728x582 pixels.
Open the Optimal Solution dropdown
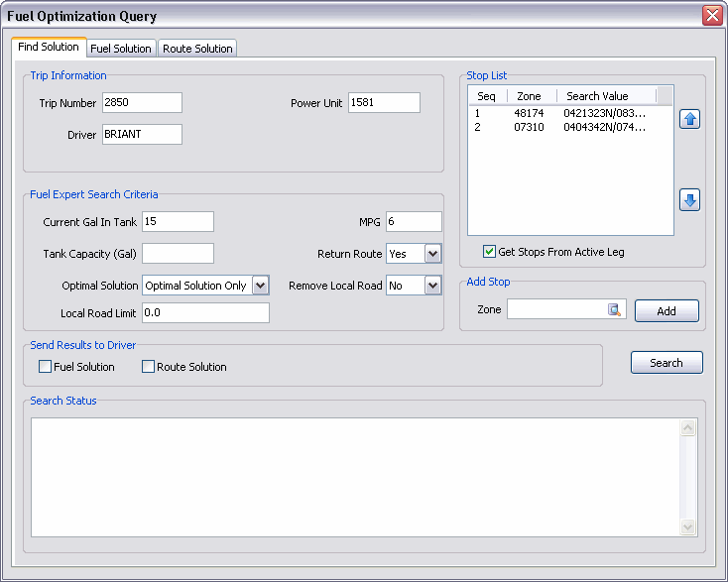pyautogui.click(x=260, y=286)
